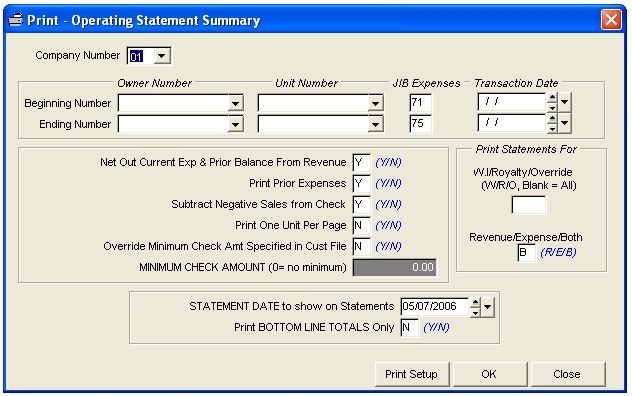Click the Print Setup button
The height and width of the screenshot is (396, 632).
click(x=412, y=374)
